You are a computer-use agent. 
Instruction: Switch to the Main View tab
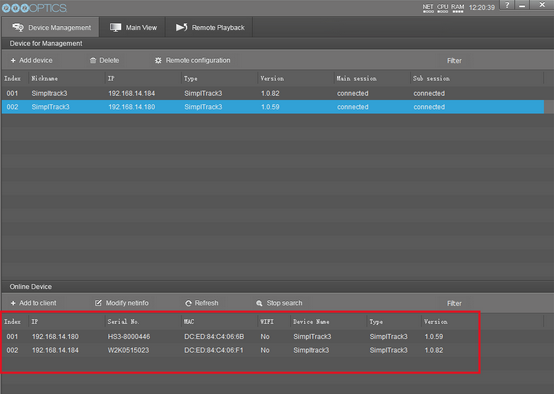click(133, 27)
